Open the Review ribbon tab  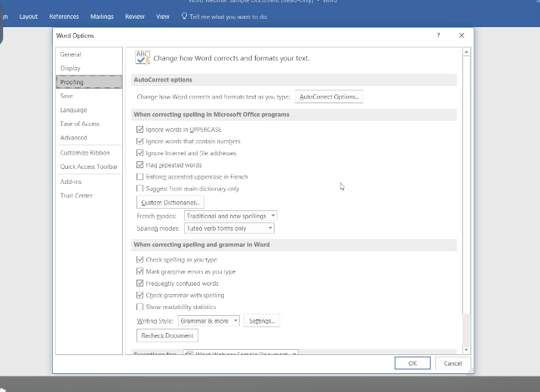[x=135, y=17]
